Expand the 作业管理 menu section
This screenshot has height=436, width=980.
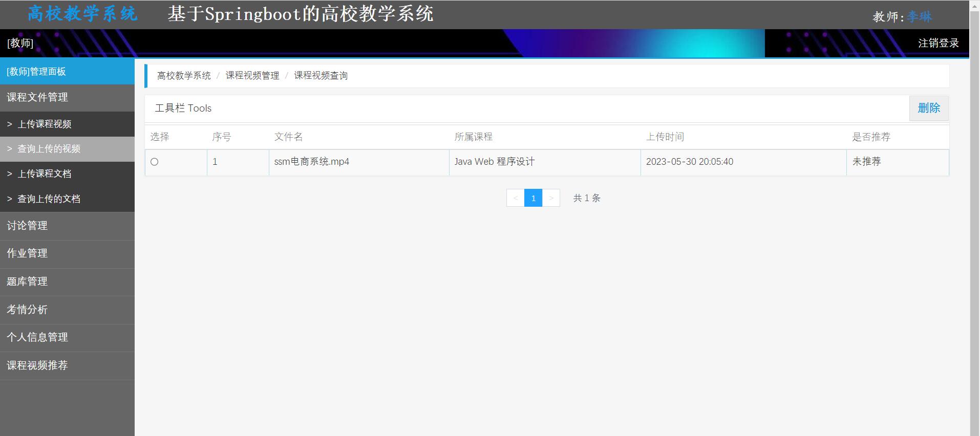67,254
